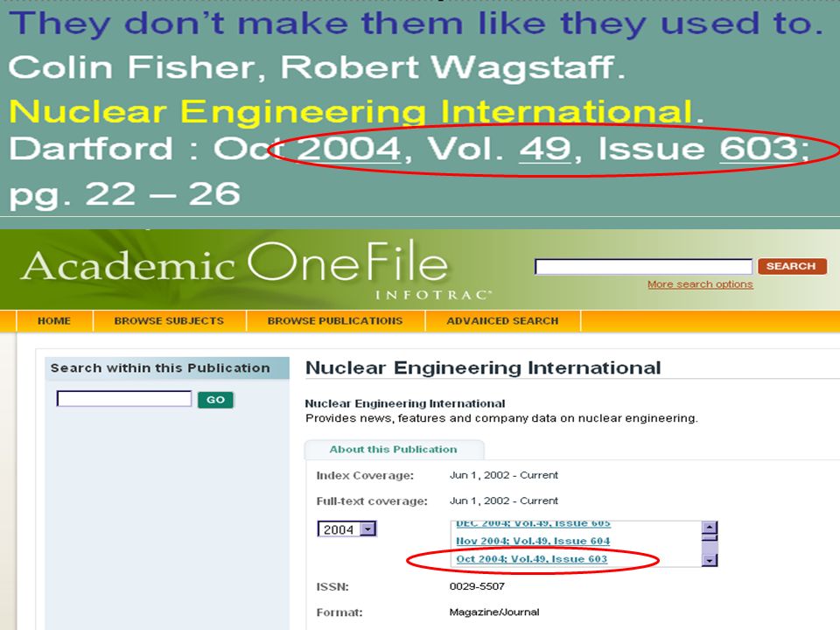Click the orange SEARCH button
The width and height of the screenshot is (840, 630).
(792, 266)
